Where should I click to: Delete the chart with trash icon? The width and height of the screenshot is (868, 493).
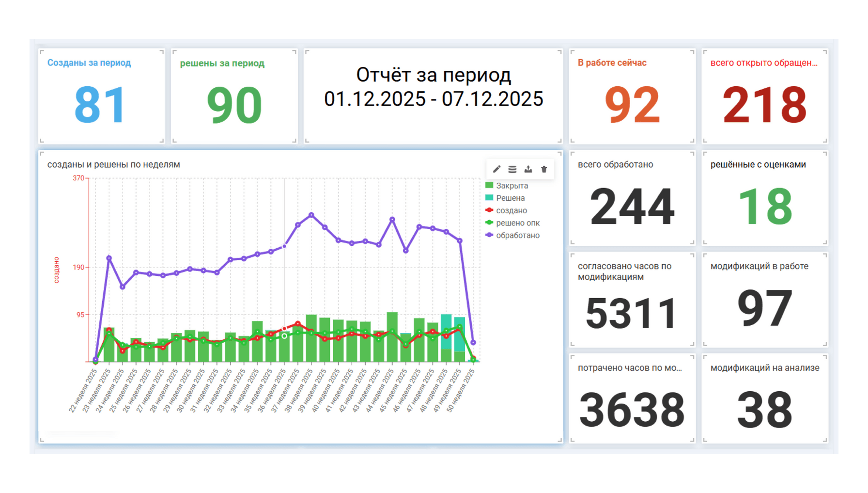point(544,169)
